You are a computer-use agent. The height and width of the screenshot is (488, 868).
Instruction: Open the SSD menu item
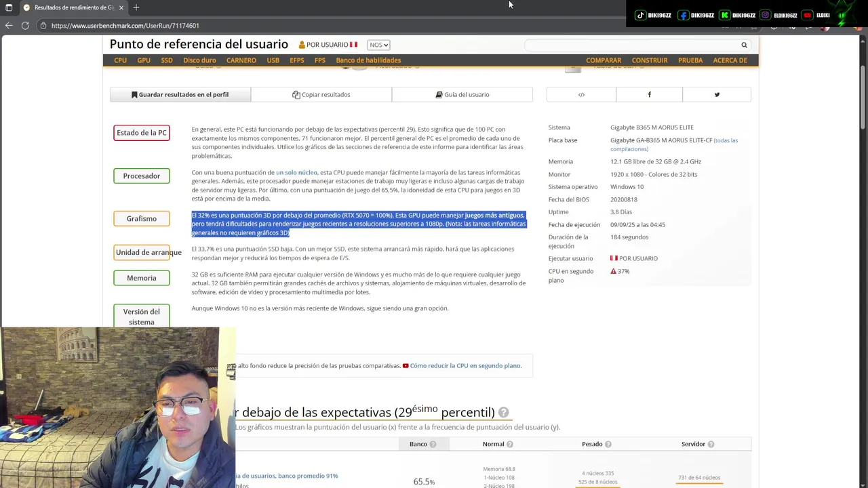pyautogui.click(x=167, y=60)
